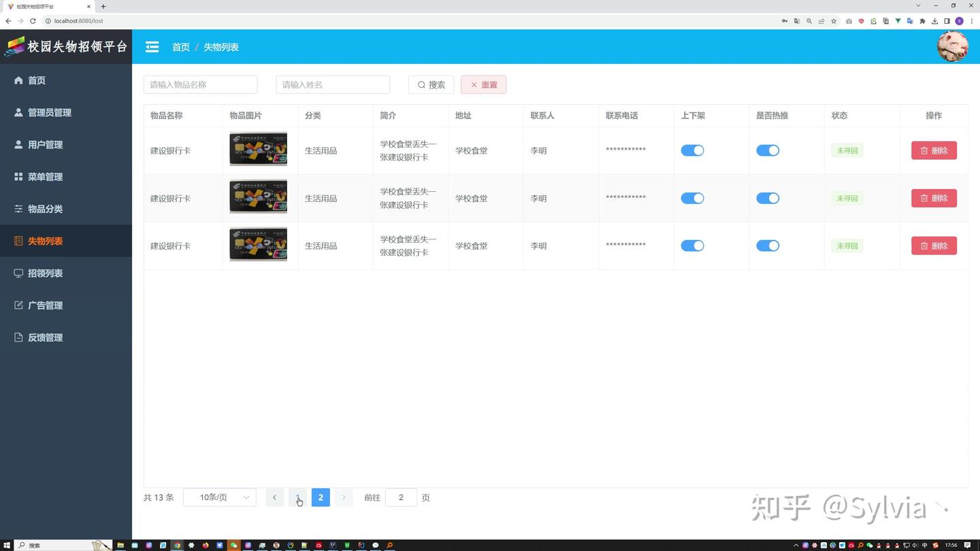Open the 10条/页 page size dropdown
The height and width of the screenshot is (551, 980).
[x=219, y=497]
